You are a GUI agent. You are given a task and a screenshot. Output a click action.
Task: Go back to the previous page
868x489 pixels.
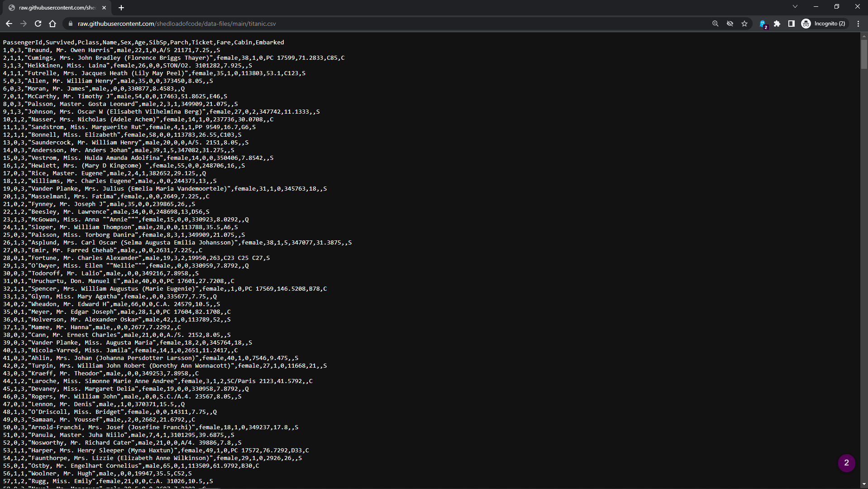pos(9,24)
